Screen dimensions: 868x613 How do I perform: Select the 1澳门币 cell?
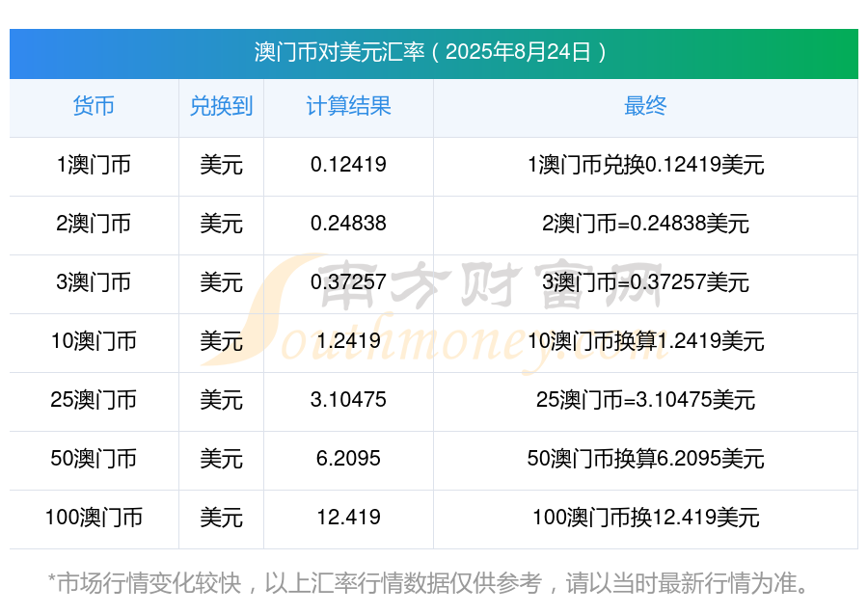[x=94, y=165]
